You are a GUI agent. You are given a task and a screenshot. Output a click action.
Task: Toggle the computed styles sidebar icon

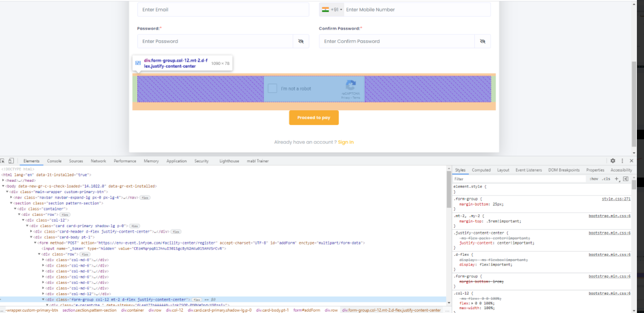click(626, 179)
